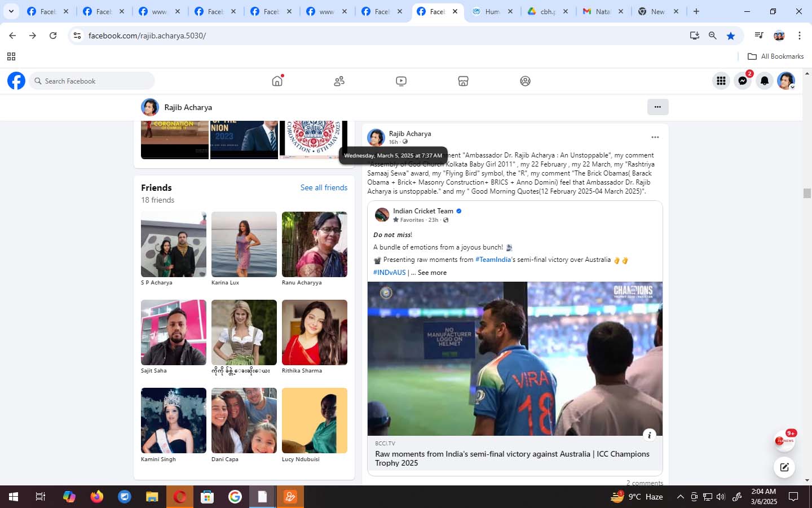Screen dimensions: 812x508
Task: Open the Groups icon in top navigation
Action: [x=525, y=81]
